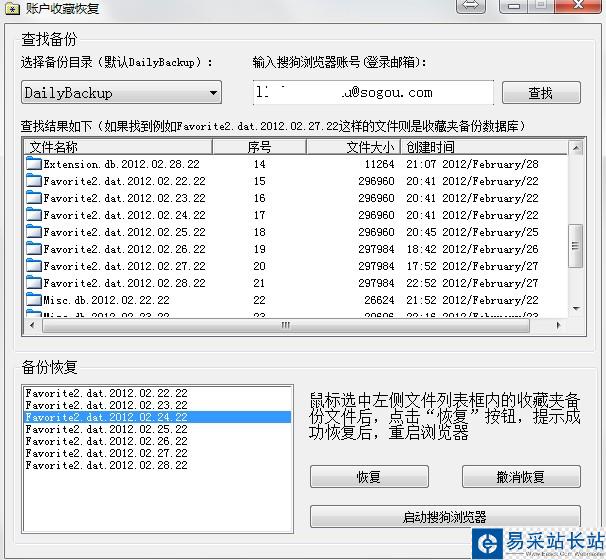Minimize the 账户收藏恢复 window
Image resolution: width=606 pixels, height=560 pixels.
[x=514, y=6]
